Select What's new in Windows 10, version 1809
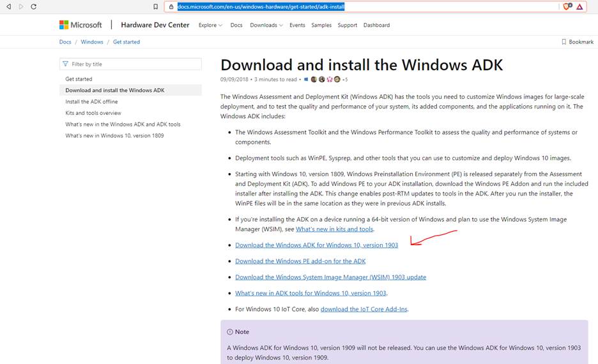Image resolution: width=598 pixels, height=364 pixels. click(114, 135)
